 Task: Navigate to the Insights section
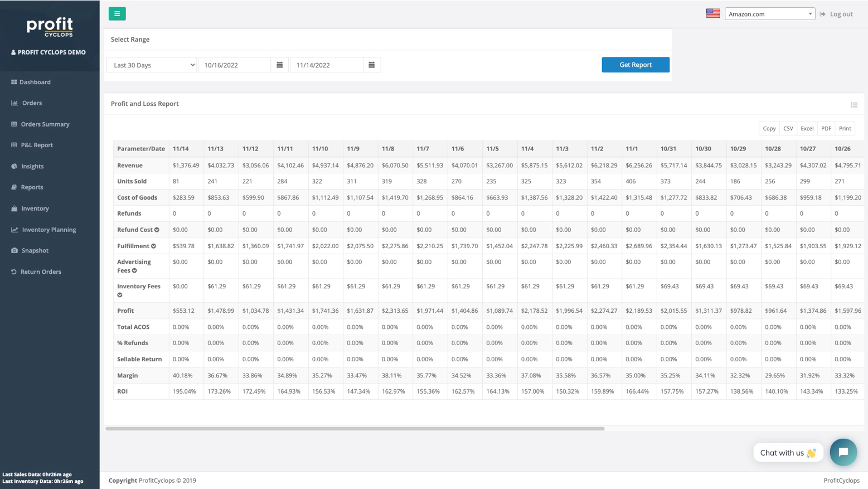pyautogui.click(x=32, y=166)
